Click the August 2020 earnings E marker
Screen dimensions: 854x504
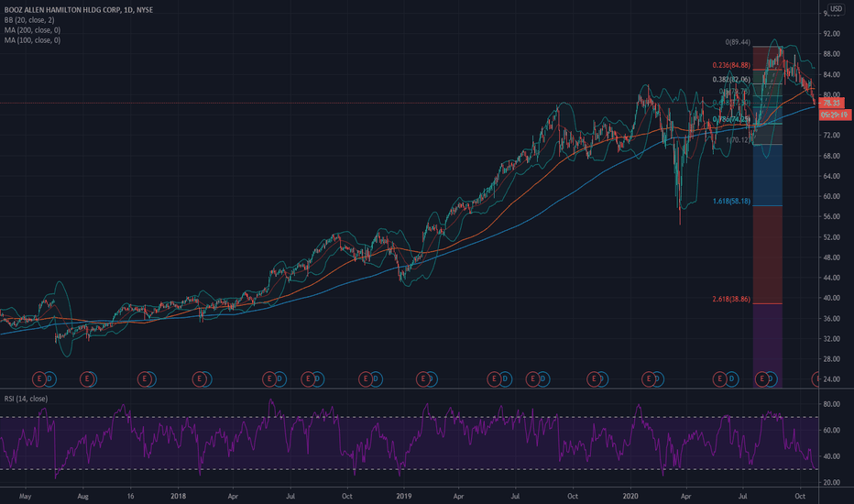click(x=761, y=378)
